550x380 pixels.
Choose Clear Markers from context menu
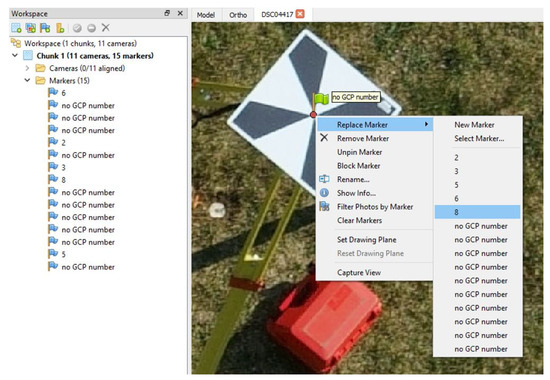click(x=375, y=220)
